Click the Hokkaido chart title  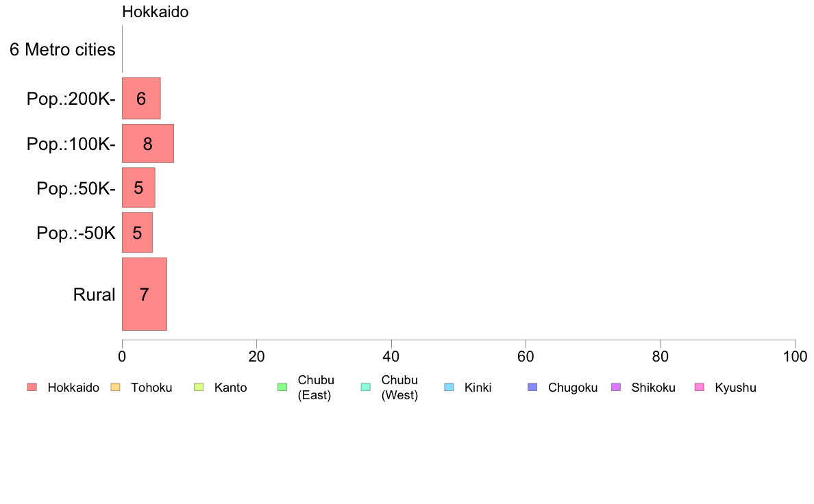(156, 12)
